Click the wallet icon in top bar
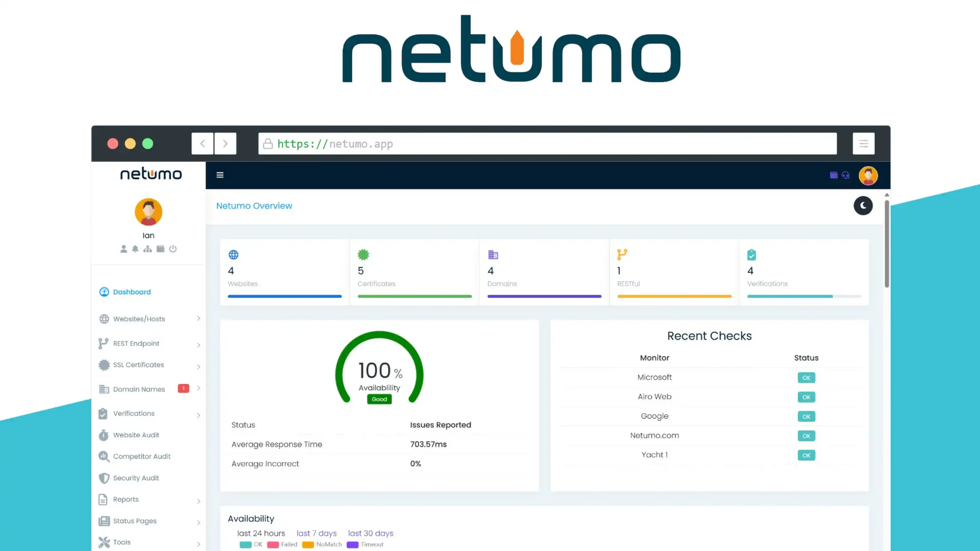 [x=833, y=175]
